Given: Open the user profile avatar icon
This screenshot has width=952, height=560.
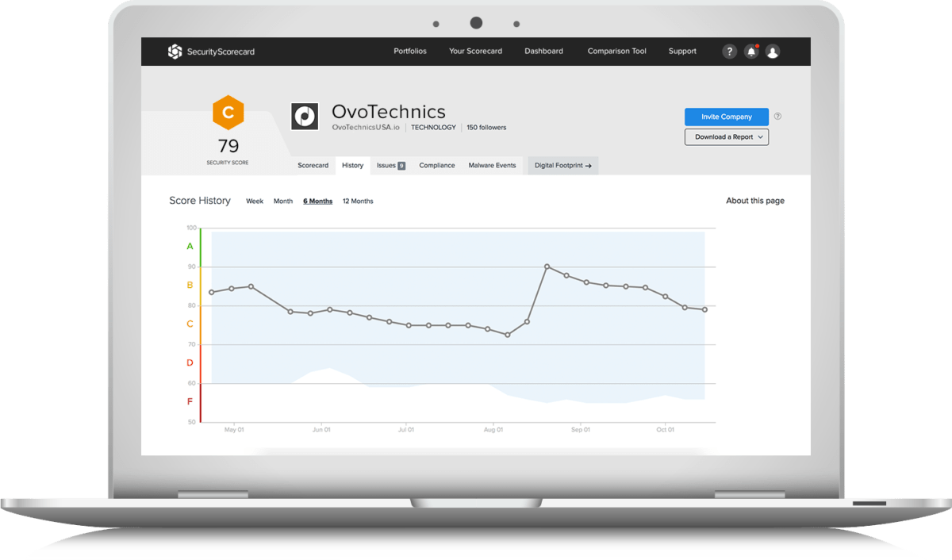Looking at the screenshot, I should [773, 52].
